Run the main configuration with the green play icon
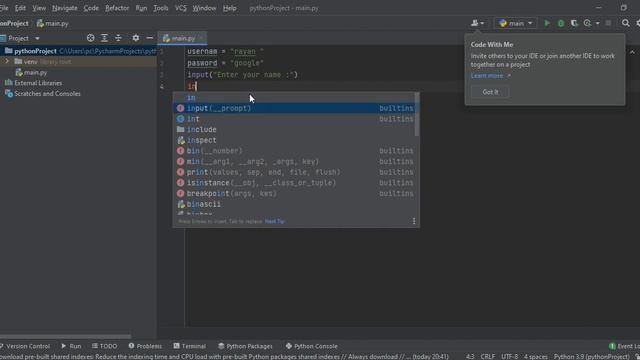 (547, 23)
